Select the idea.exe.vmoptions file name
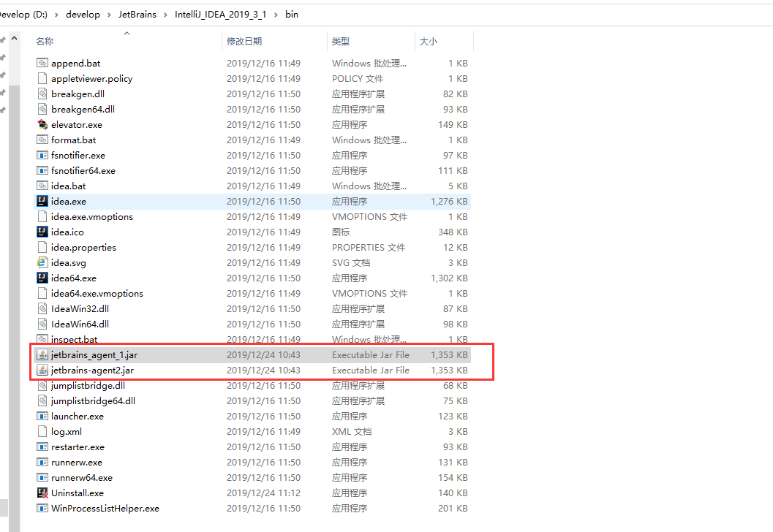773x532 pixels. 91,217
